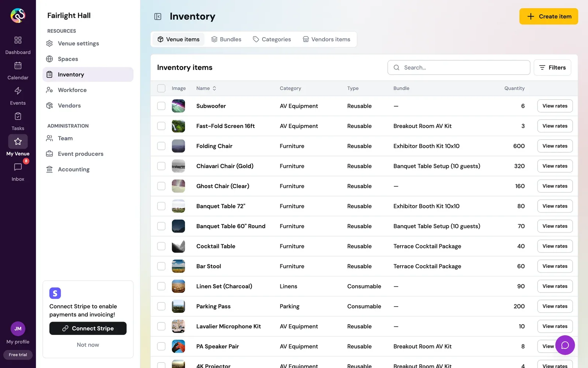The height and width of the screenshot is (368, 588).
Task: Click the inventory Search field
Action: point(459,68)
